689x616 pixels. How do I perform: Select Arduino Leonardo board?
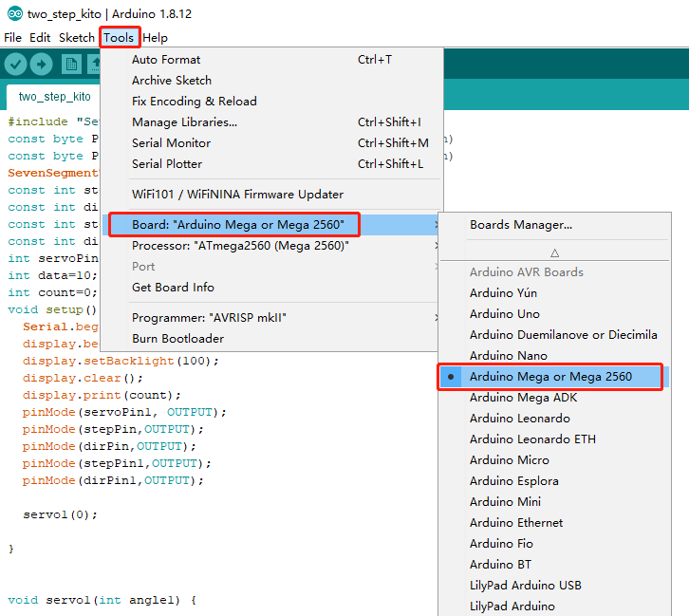[554, 419]
